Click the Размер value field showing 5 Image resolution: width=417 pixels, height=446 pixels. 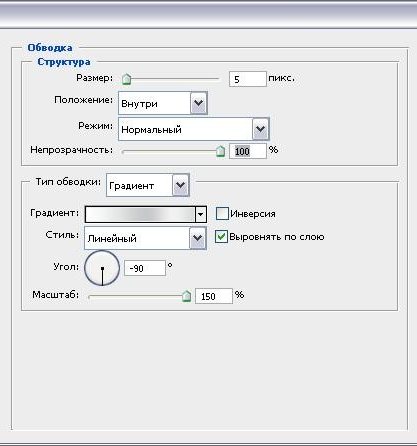click(x=248, y=79)
